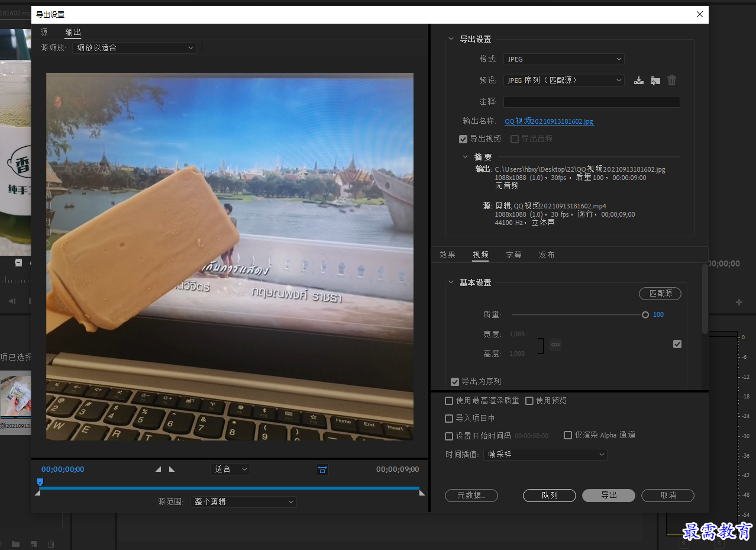Screen dimensions: 756x550
Task: Open the 发布 tab
Action: pos(547,255)
